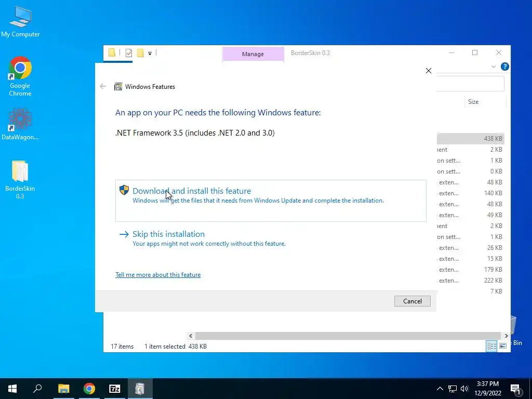532x399 pixels.
Task: Select the file row sized 140 KB
Action: click(x=471, y=193)
